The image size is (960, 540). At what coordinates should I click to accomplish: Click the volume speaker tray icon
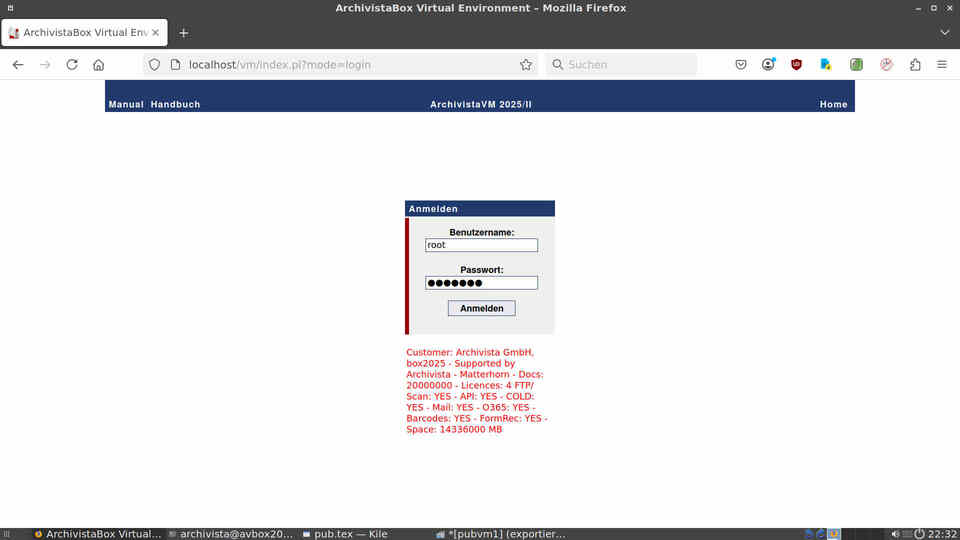[895, 534]
